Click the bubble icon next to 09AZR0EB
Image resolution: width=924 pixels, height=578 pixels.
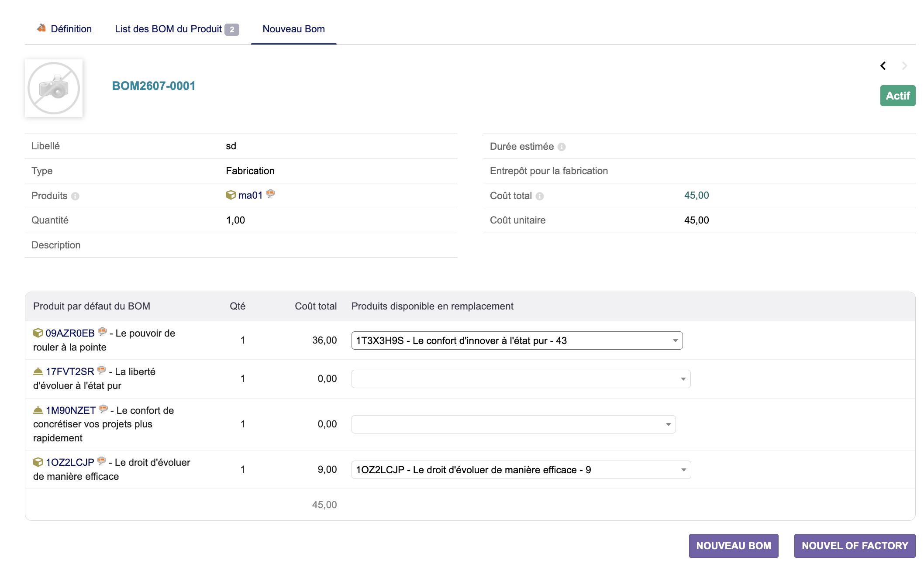click(102, 331)
